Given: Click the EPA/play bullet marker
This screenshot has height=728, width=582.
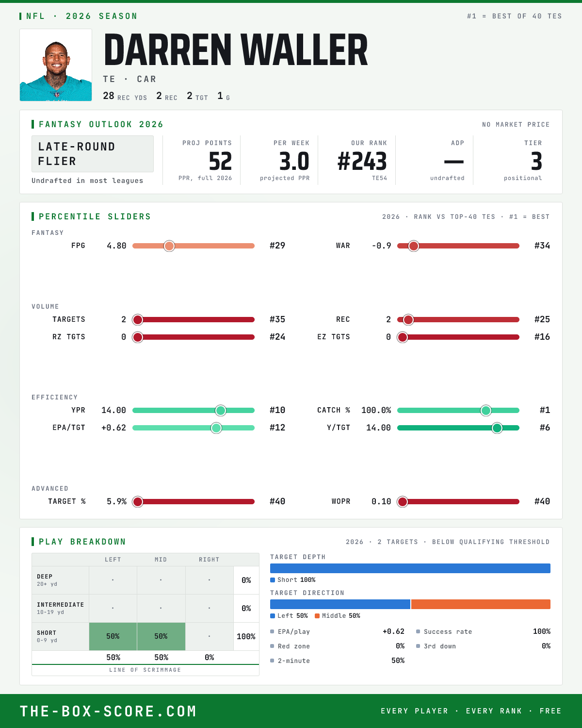Looking at the screenshot, I should tap(272, 631).
